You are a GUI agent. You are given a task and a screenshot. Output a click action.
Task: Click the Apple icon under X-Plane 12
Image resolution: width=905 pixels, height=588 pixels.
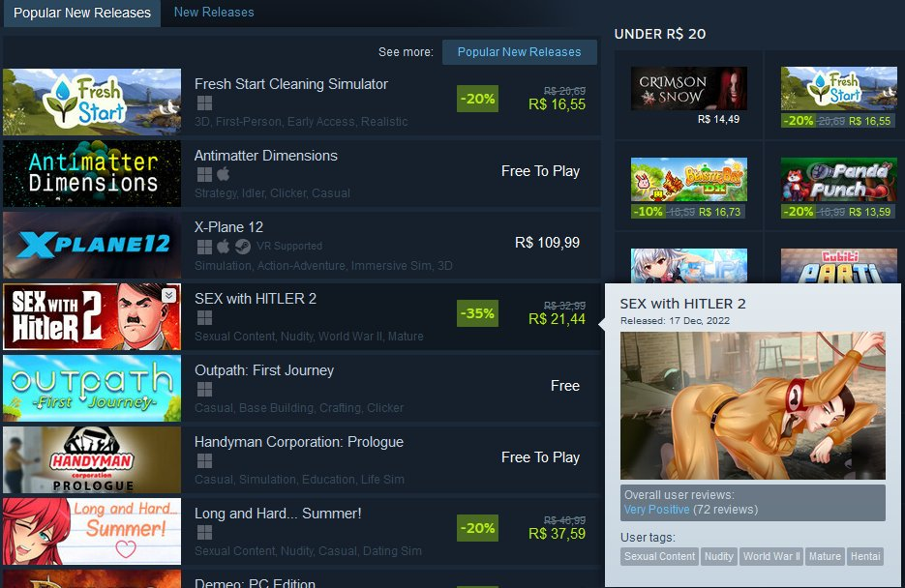click(224, 247)
